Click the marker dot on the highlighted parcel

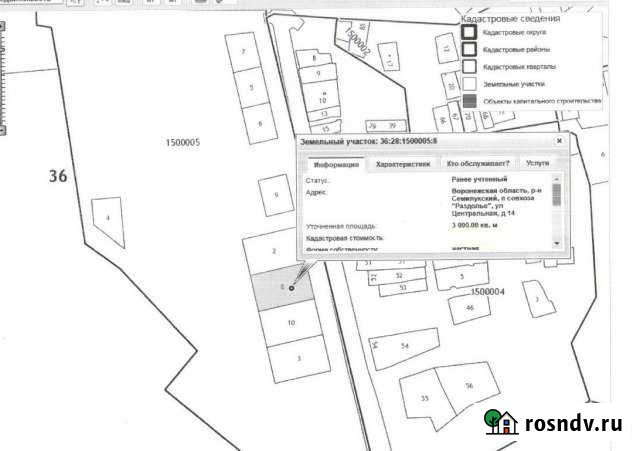(291, 288)
